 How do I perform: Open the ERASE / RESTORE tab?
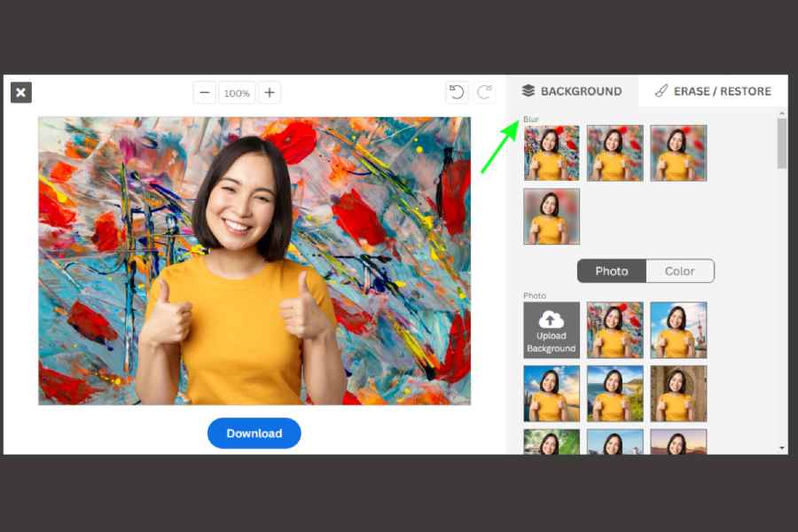[x=713, y=91]
